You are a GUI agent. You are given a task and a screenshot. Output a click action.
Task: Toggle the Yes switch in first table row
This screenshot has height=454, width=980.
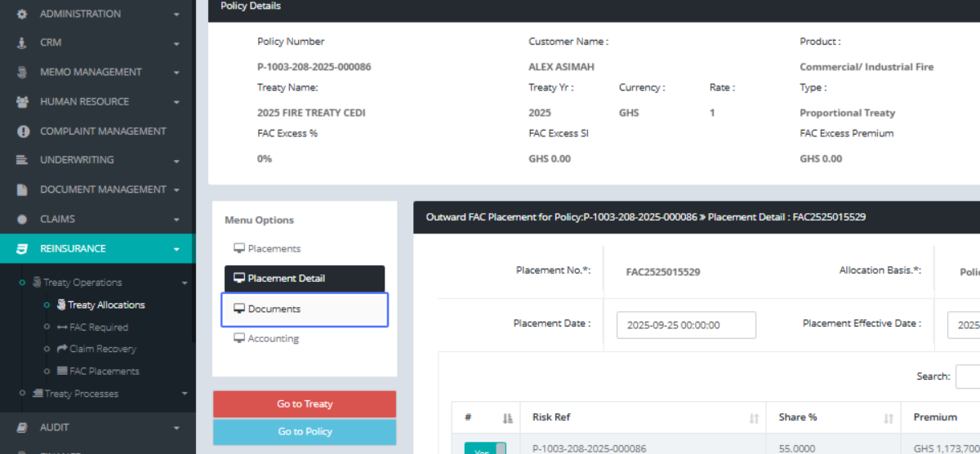(x=485, y=449)
